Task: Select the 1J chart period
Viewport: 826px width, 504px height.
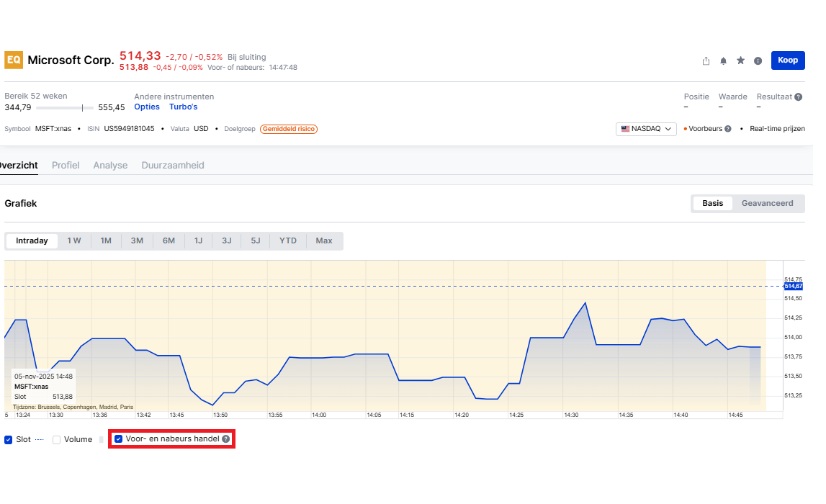Action: coord(198,240)
